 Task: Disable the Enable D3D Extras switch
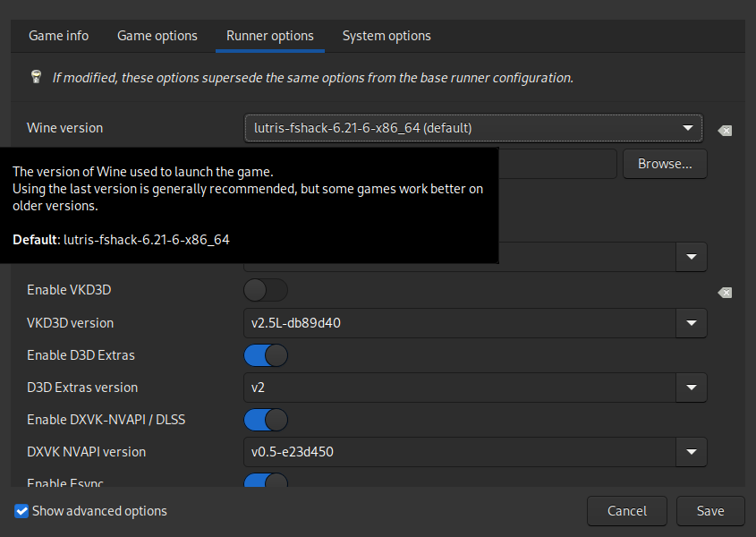point(266,355)
